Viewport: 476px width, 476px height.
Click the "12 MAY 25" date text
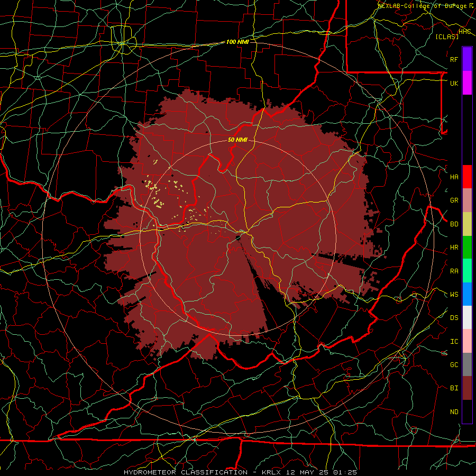tap(307, 472)
